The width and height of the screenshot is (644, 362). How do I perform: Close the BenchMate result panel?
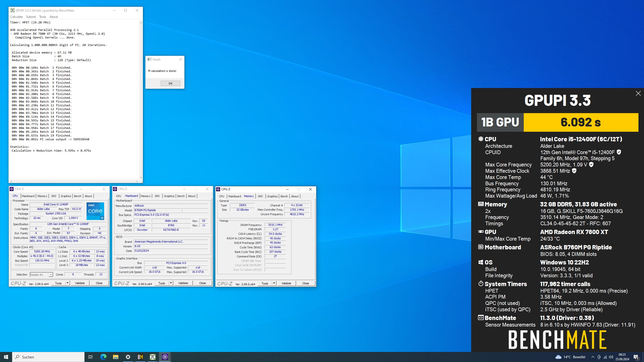638,94
